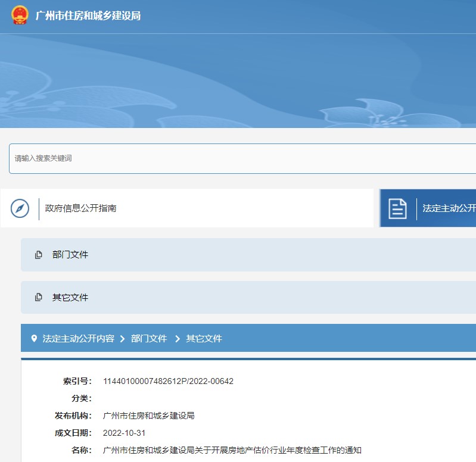
Task: Click the chevron after 法定主动公开内容 breadcrumb
Action: pos(122,339)
